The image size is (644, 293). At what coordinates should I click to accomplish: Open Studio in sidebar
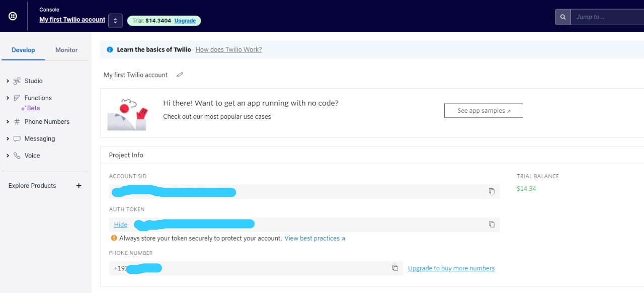tap(34, 81)
